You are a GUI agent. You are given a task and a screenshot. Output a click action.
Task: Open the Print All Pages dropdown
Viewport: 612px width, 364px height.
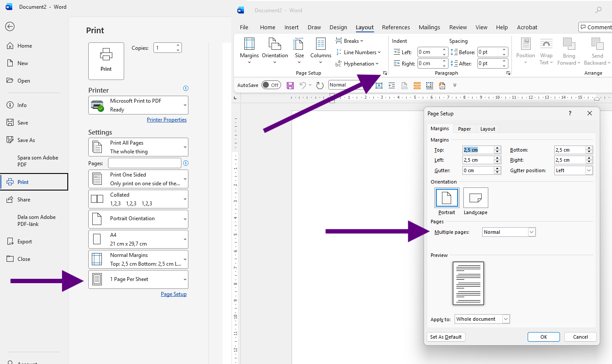point(138,147)
